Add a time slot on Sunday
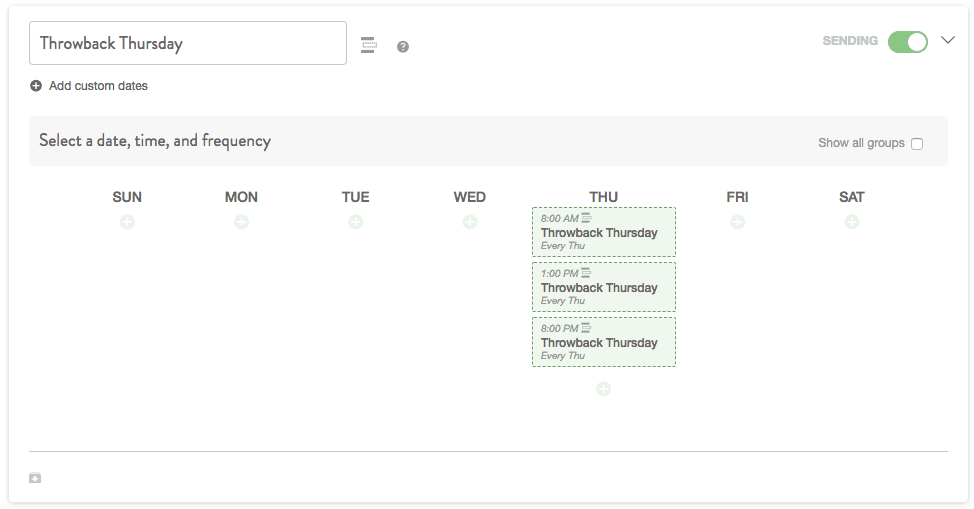Image resolution: width=974 pixels, height=509 pixels. tap(127, 222)
